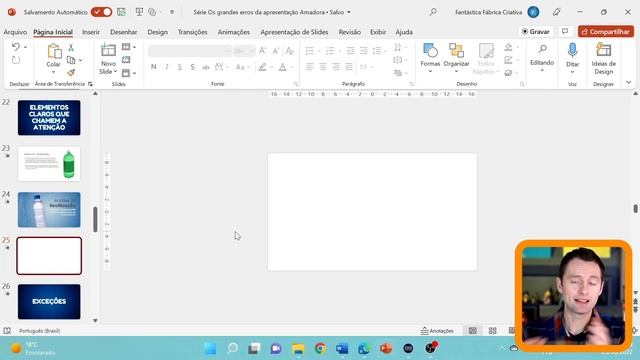640x360 pixels.
Task: Click the Ditar microphone icon
Action: pos(572,51)
